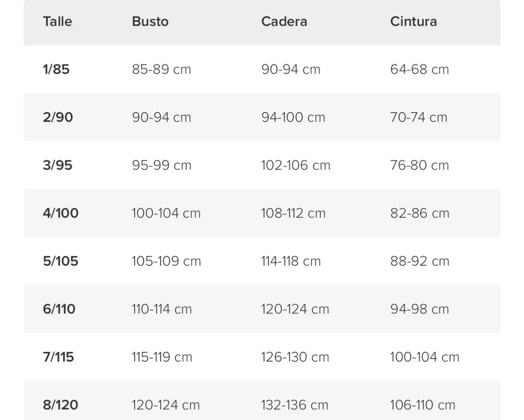
Task: Click size 3/95 row label
Action: click(58, 165)
